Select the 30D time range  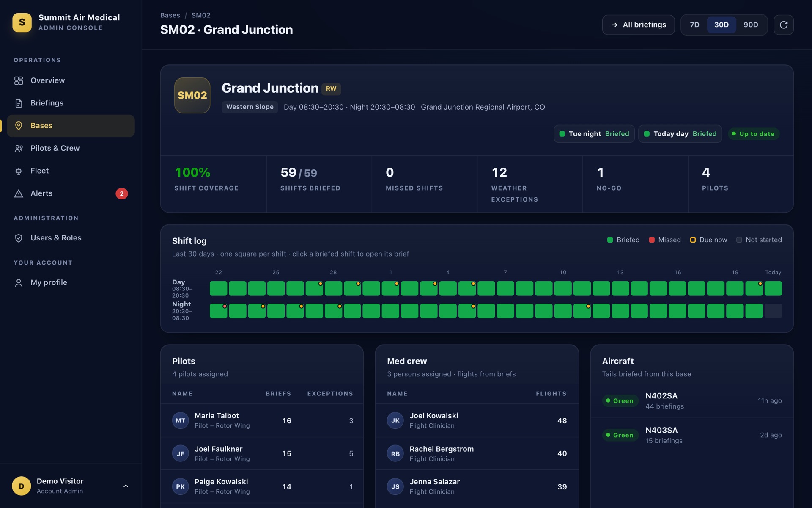tap(721, 25)
